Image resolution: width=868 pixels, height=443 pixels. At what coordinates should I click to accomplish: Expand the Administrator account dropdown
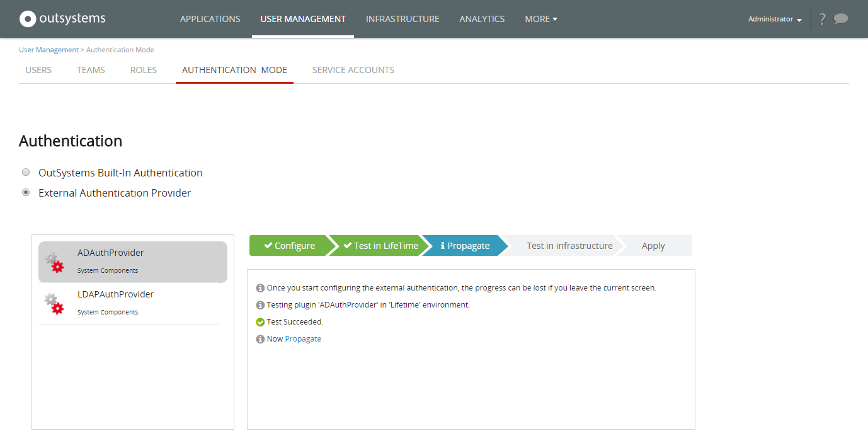tap(774, 19)
